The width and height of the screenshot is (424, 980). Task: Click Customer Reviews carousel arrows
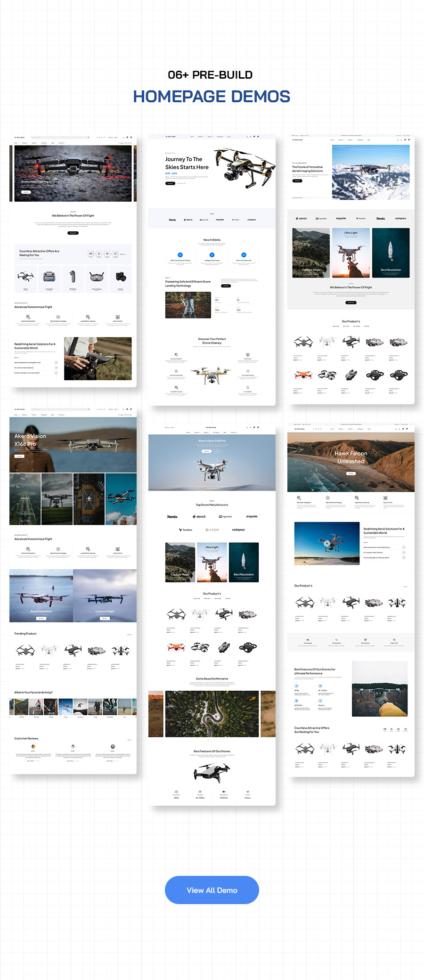[129, 740]
